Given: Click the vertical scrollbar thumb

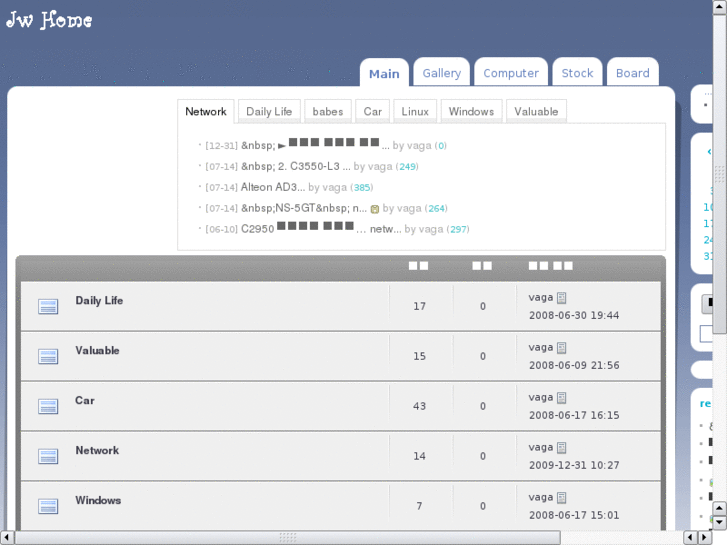Looking at the screenshot, I should pos(720,174).
